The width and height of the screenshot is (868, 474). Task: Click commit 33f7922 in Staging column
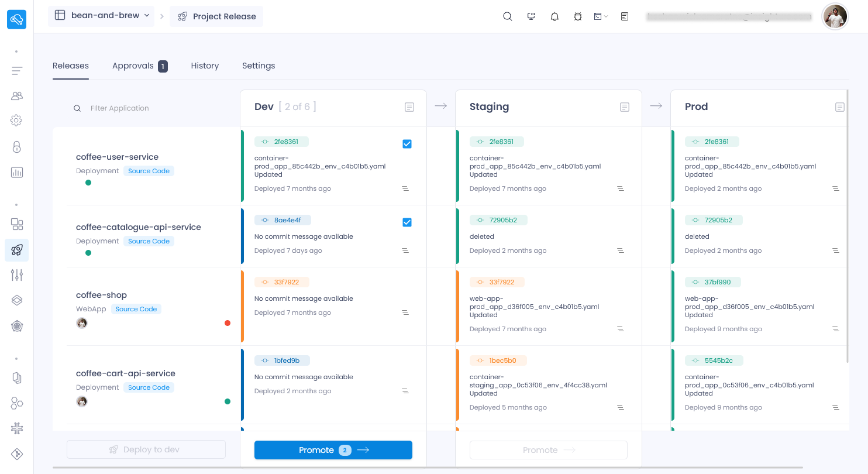click(x=497, y=282)
